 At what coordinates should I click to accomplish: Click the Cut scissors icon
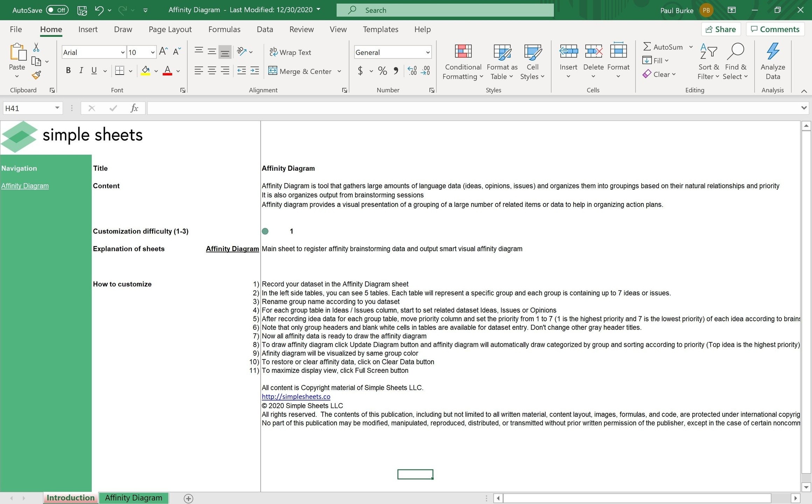coord(36,47)
